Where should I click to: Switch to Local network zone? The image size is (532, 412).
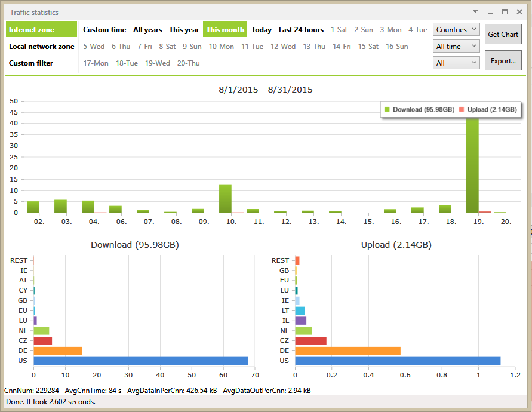pyautogui.click(x=41, y=47)
